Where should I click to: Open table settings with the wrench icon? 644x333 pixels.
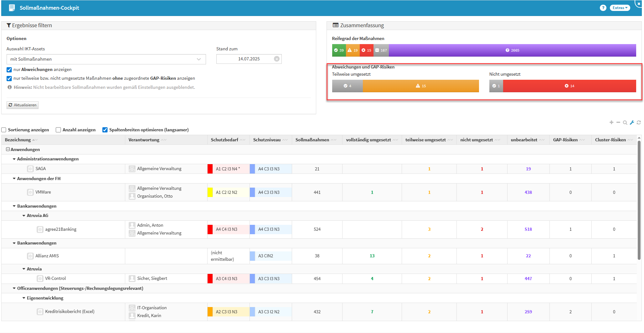click(x=632, y=123)
